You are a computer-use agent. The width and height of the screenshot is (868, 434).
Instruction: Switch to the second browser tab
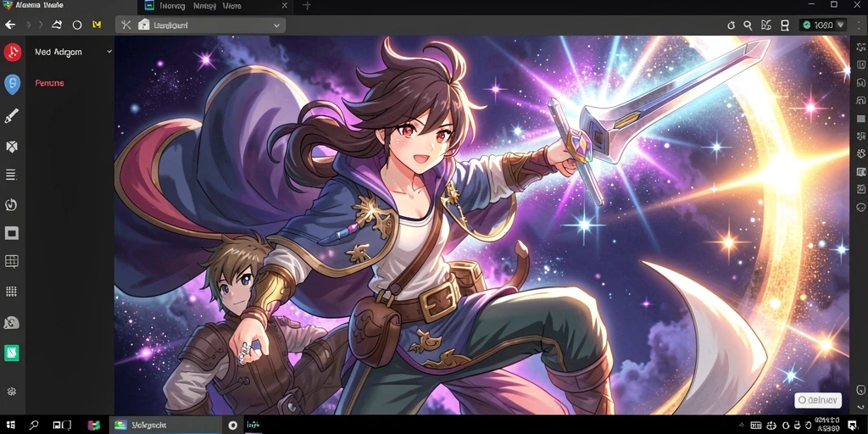coord(214,6)
